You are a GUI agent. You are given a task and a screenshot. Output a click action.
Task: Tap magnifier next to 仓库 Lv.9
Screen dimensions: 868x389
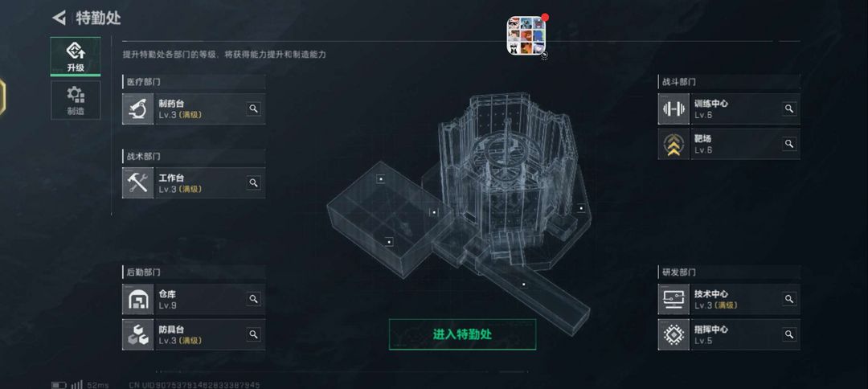point(253,299)
